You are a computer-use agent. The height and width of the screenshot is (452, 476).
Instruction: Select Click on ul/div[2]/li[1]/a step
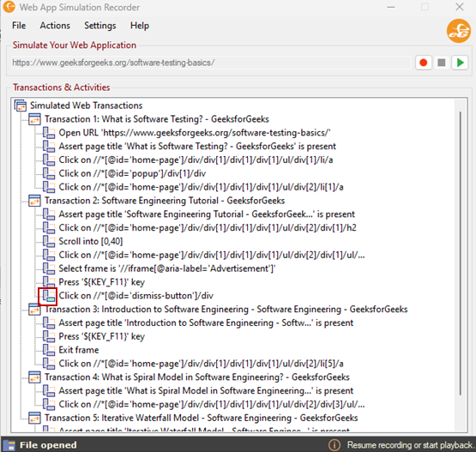coord(201,187)
